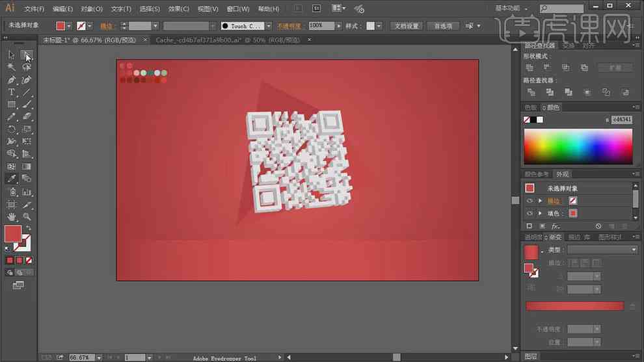Select the Zoom tool
The height and width of the screenshot is (362, 644).
[x=27, y=216]
